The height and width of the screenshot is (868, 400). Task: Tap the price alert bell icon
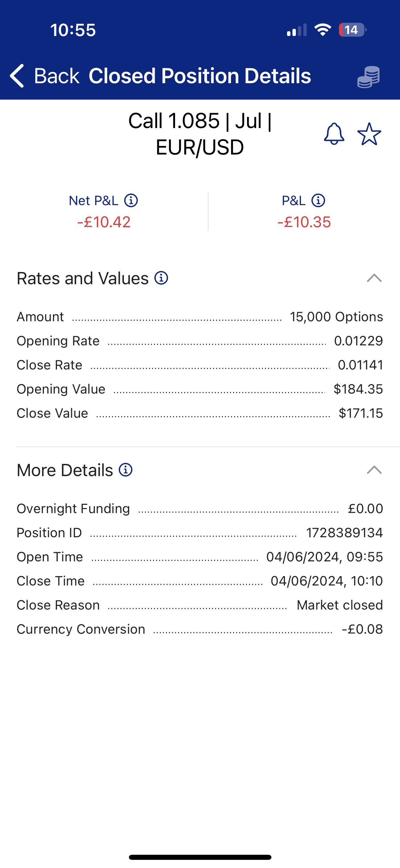(334, 134)
